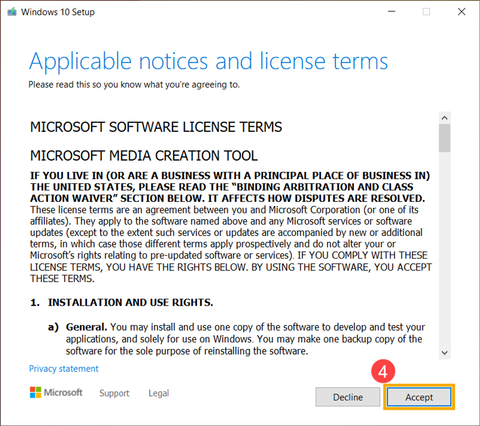480x426 pixels.
Task: Minimize the Windows 10 Setup window
Action: coord(392,12)
